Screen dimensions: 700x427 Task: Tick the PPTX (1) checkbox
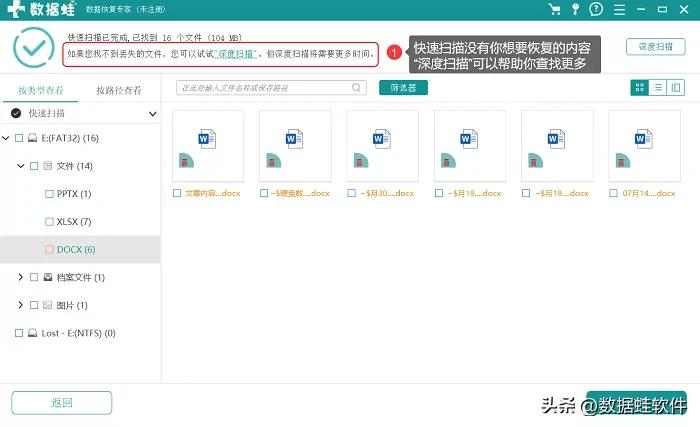(49, 194)
